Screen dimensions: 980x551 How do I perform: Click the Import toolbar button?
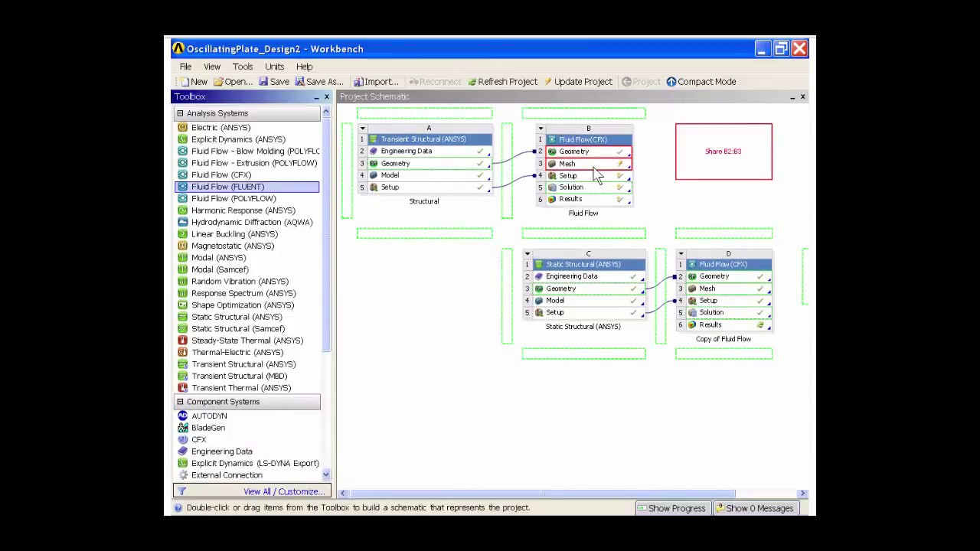(376, 82)
